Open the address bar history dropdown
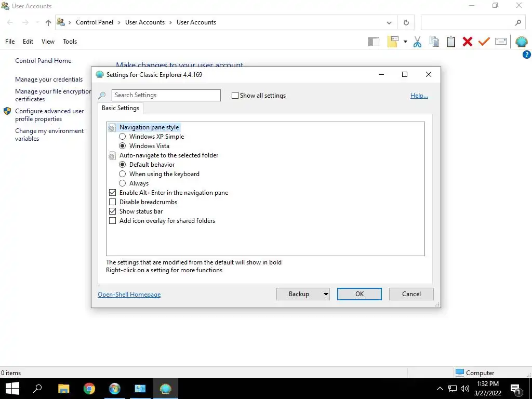The width and height of the screenshot is (532, 399). pos(389,23)
